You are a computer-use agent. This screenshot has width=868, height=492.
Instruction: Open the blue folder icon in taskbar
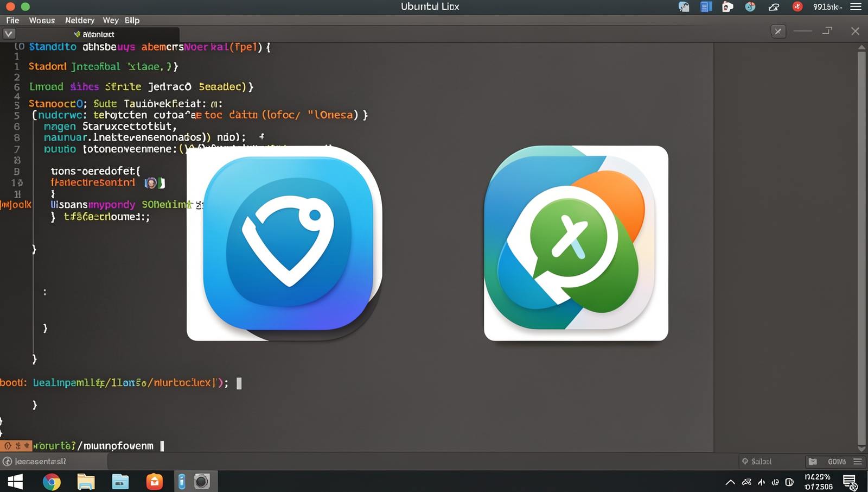coord(120,482)
